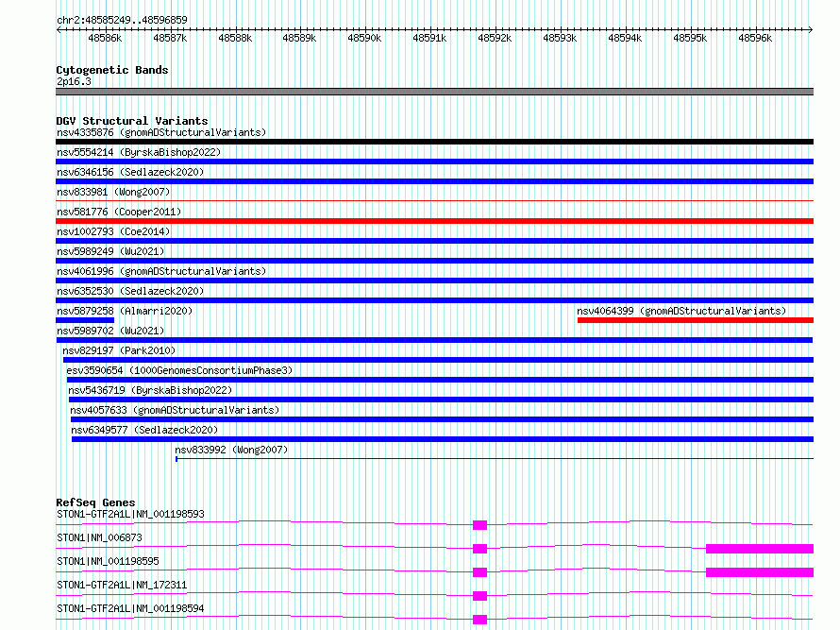Click the 48586k ruler tick label
Screen dimensions: 840x630
point(105,38)
